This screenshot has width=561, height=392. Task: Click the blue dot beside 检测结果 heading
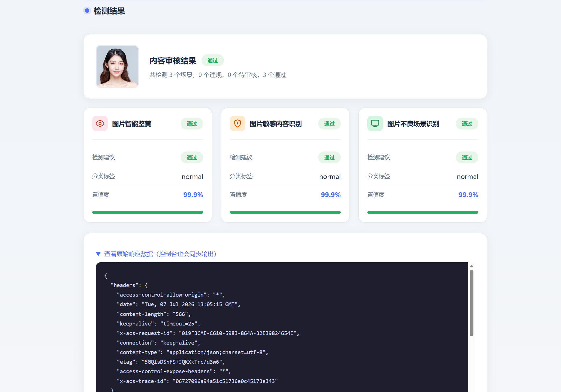click(87, 11)
